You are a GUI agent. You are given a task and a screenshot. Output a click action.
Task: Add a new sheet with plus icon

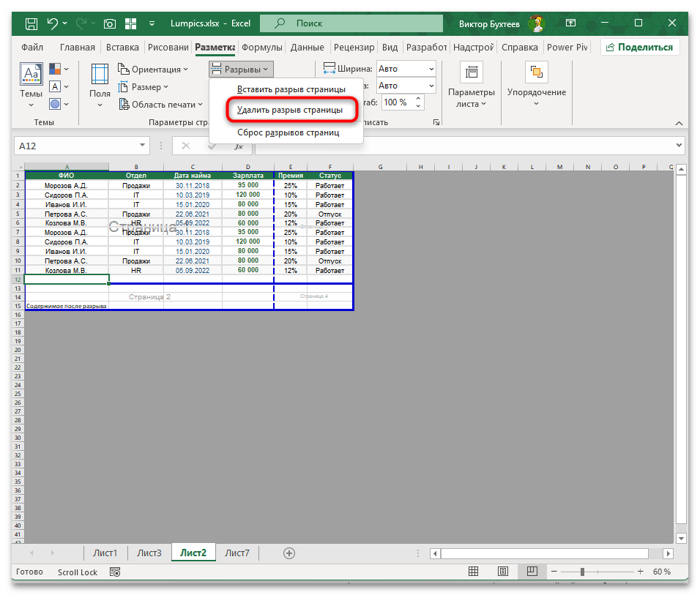(x=289, y=553)
